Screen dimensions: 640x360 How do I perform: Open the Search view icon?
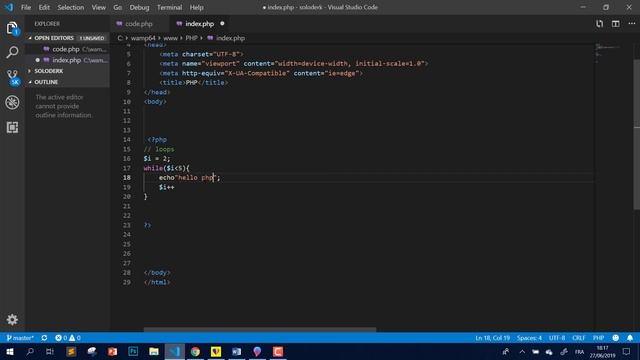12,52
